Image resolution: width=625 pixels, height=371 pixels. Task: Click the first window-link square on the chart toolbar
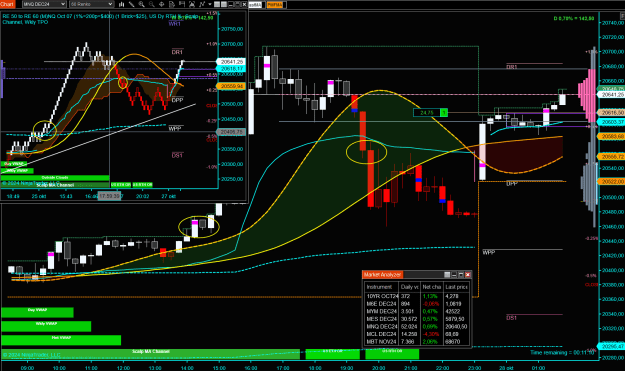click(217, 4)
